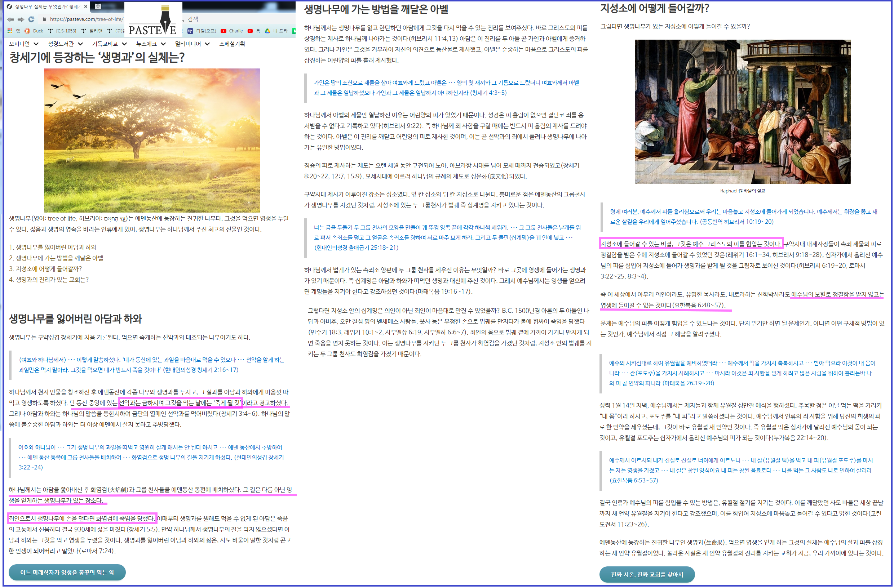Open the 찰리맨 bookmark
The image size is (894, 588).
(91, 31)
